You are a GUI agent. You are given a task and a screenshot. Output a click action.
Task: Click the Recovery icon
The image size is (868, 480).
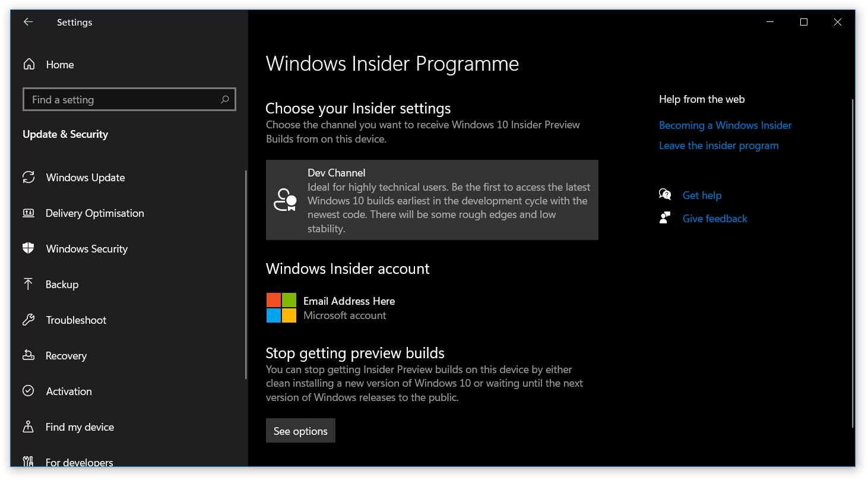pyautogui.click(x=28, y=355)
